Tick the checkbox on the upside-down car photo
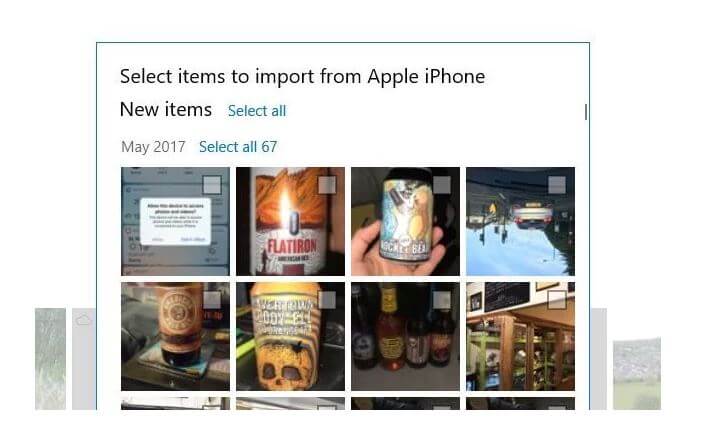Viewport: 718px width, 421px height. [557, 186]
